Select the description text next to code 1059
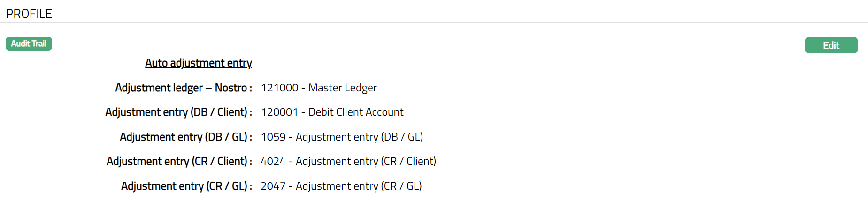Screen dimensions: 868x200 [359, 137]
